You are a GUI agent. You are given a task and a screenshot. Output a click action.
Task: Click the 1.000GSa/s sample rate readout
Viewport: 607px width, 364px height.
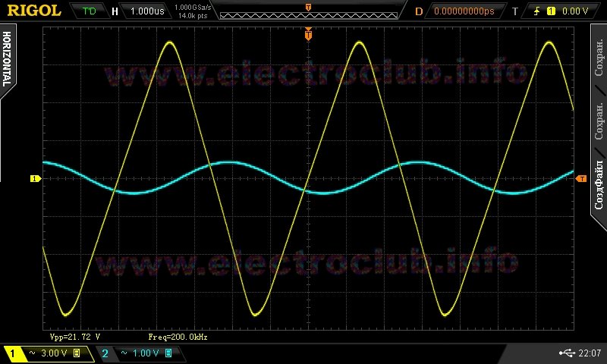point(193,7)
